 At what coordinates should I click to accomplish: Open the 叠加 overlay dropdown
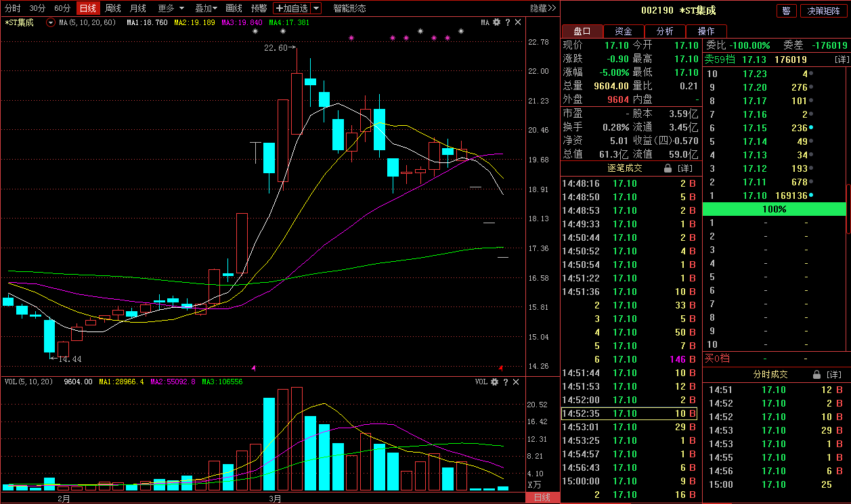pyautogui.click(x=206, y=8)
